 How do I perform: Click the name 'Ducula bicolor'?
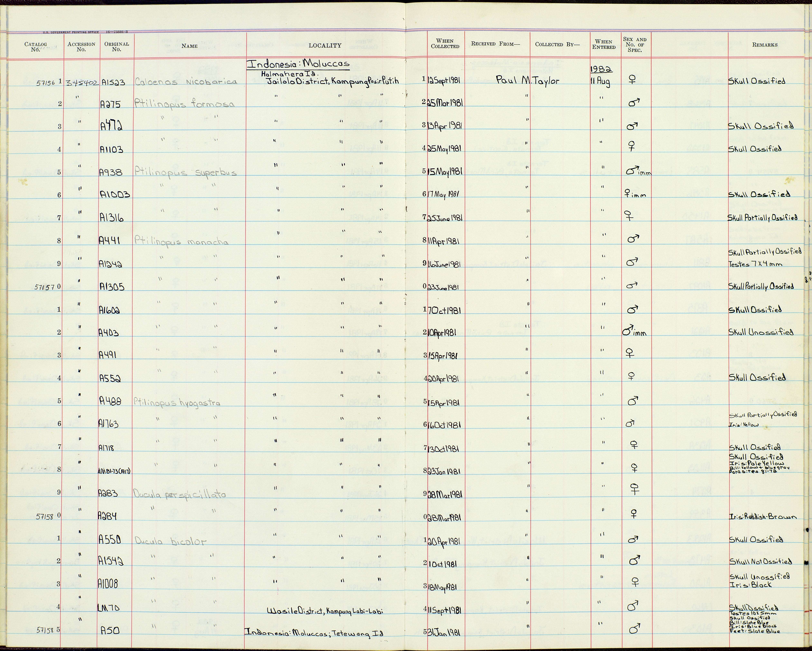tap(171, 542)
